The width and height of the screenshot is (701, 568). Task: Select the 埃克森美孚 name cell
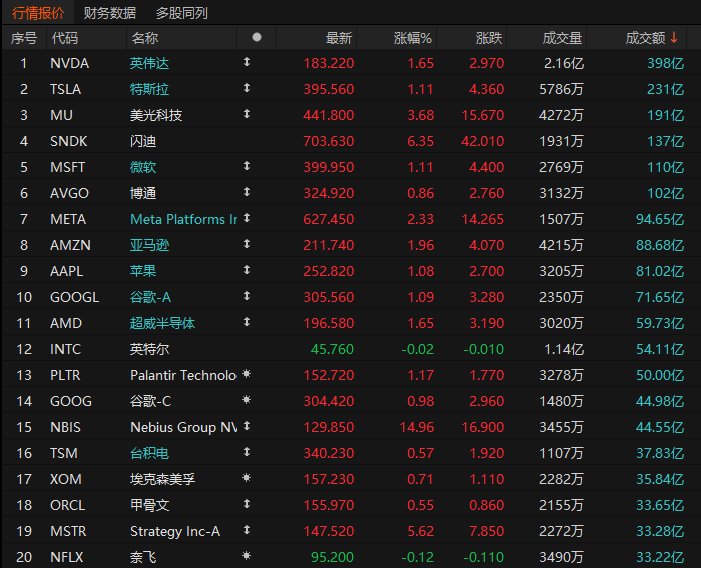[x=162, y=479]
